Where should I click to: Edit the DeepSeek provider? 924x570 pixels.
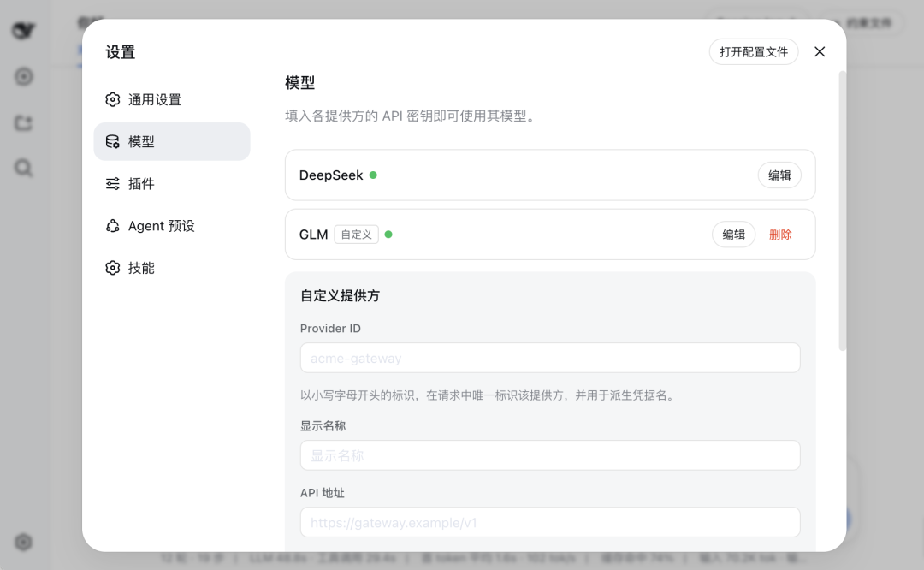point(779,175)
